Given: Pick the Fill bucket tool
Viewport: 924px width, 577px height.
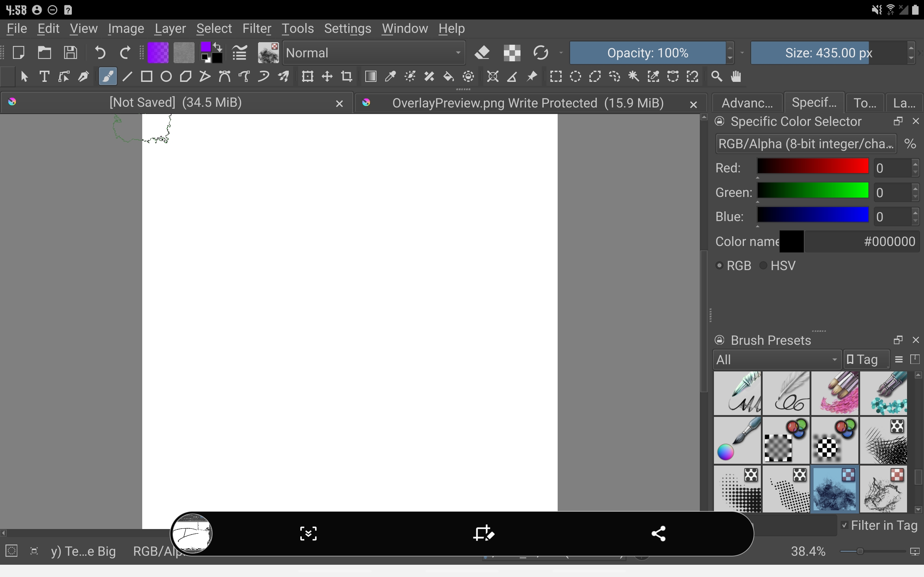Looking at the screenshot, I should click(x=449, y=77).
